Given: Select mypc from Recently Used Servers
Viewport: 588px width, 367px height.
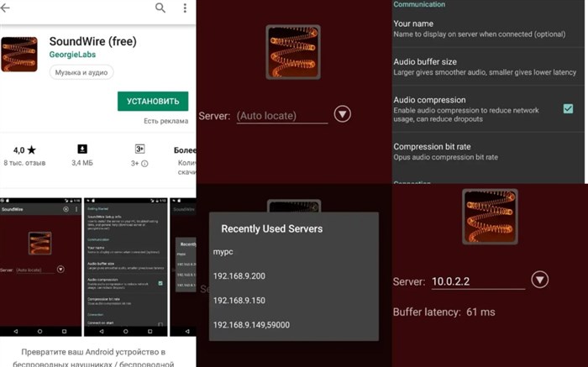Looking at the screenshot, I should pyautogui.click(x=294, y=252).
